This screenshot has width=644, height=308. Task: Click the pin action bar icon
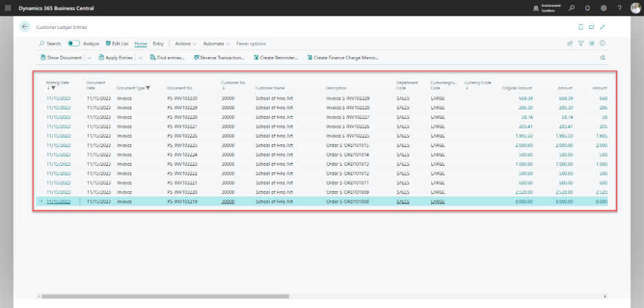[603, 58]
